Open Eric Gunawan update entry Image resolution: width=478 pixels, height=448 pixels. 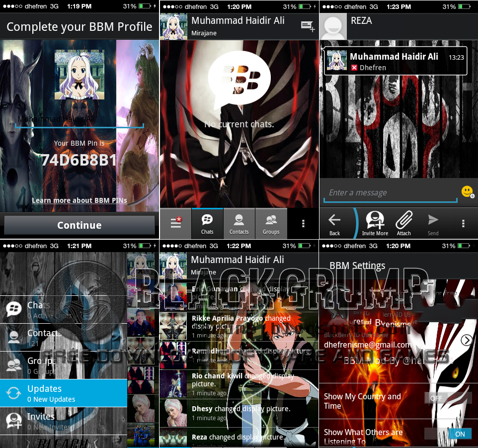(239, 297)
